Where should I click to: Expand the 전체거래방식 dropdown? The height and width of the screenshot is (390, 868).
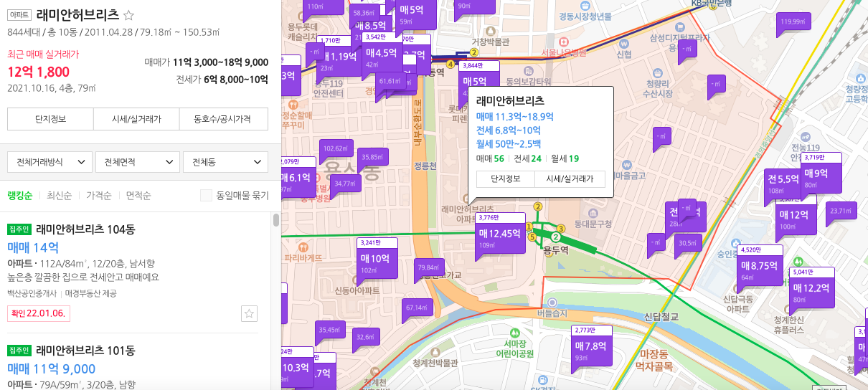click(49, 162)
